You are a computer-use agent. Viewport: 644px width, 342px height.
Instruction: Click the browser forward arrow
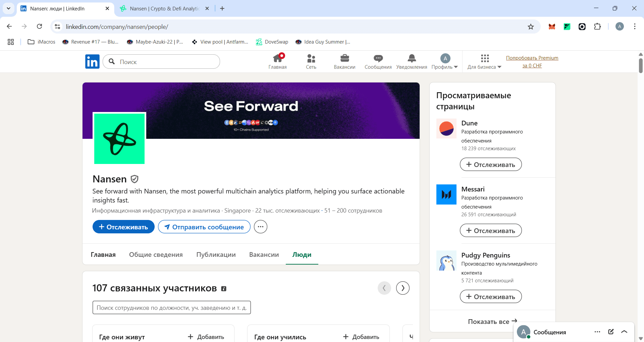click(24, 26)
